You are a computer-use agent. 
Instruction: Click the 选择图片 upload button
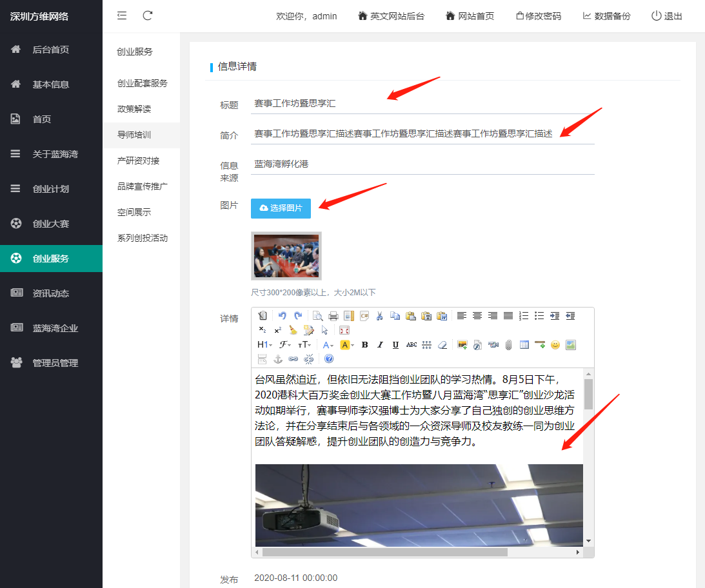coord(281,208)
